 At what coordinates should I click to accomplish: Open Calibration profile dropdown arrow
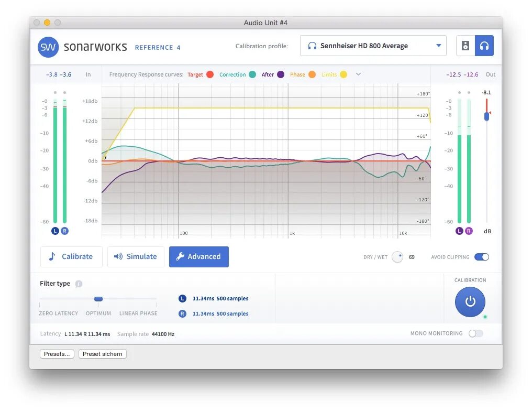438,46
